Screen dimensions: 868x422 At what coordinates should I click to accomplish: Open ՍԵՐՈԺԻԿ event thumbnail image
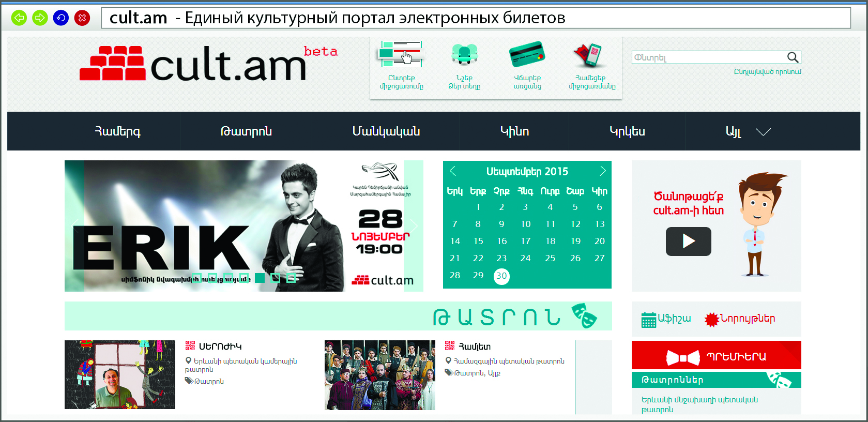click(120, 374)
